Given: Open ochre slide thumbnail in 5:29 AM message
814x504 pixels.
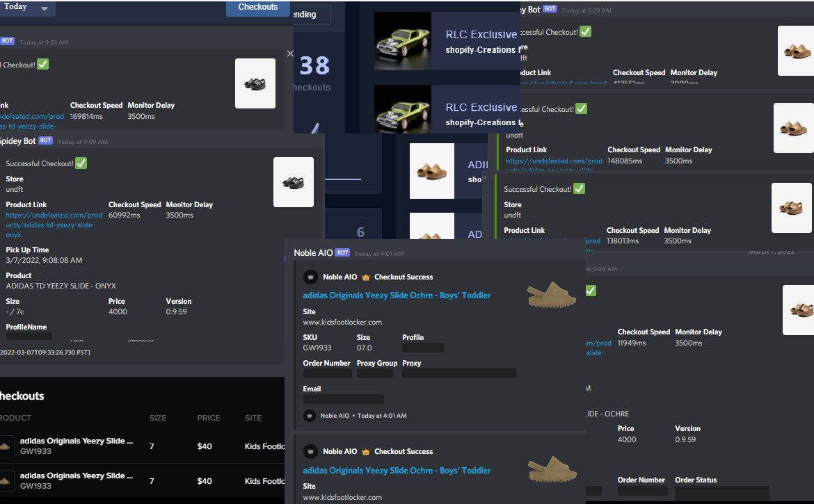Looking at the screenshot, I should [796, 51].
